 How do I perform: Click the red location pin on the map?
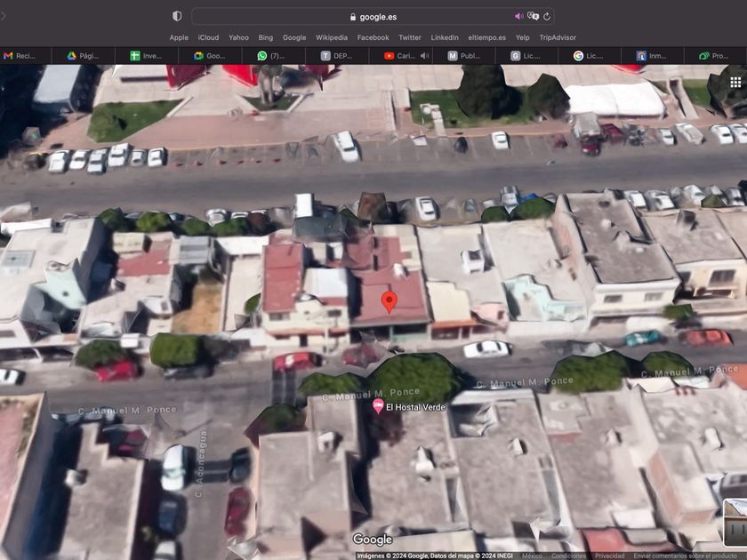389,301
